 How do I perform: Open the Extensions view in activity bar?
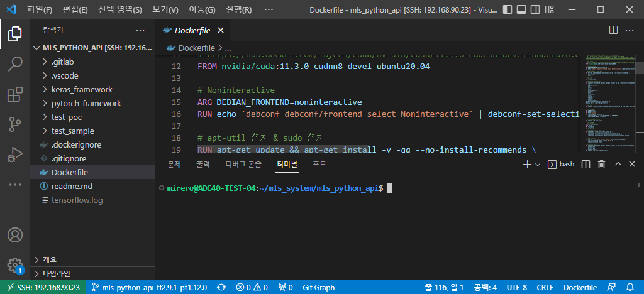[x=15, y=94]
